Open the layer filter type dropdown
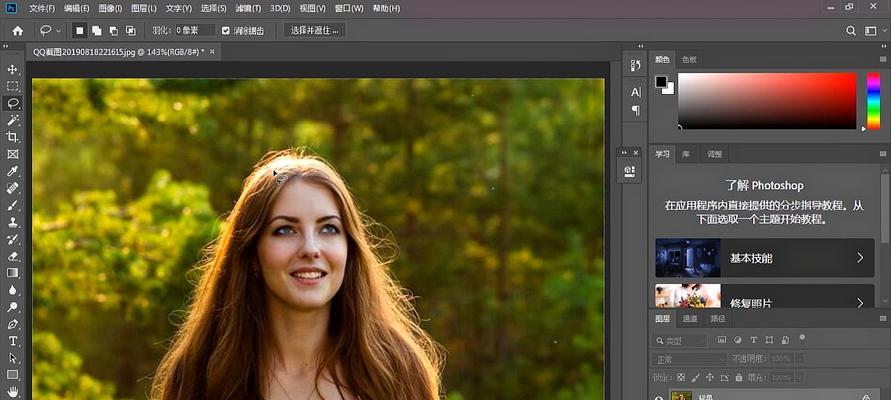The height and width of the screenshot is (400, 891). [681, 341]
